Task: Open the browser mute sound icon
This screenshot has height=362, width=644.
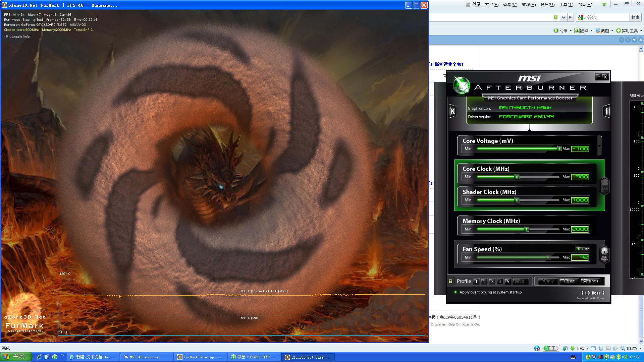Action: (615, 349)
